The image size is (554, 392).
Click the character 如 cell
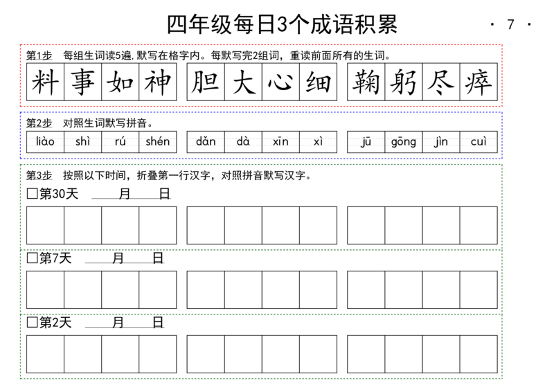(x=120, y=82)
